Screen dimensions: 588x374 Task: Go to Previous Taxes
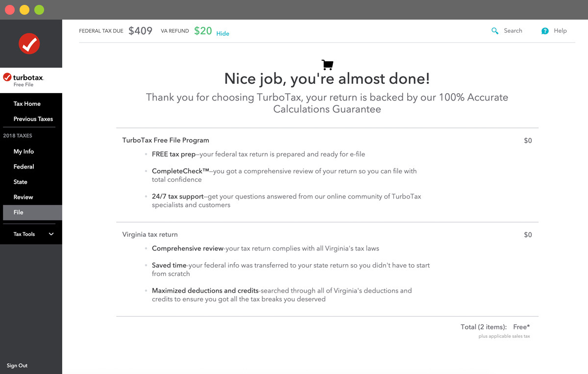(33, 119)
